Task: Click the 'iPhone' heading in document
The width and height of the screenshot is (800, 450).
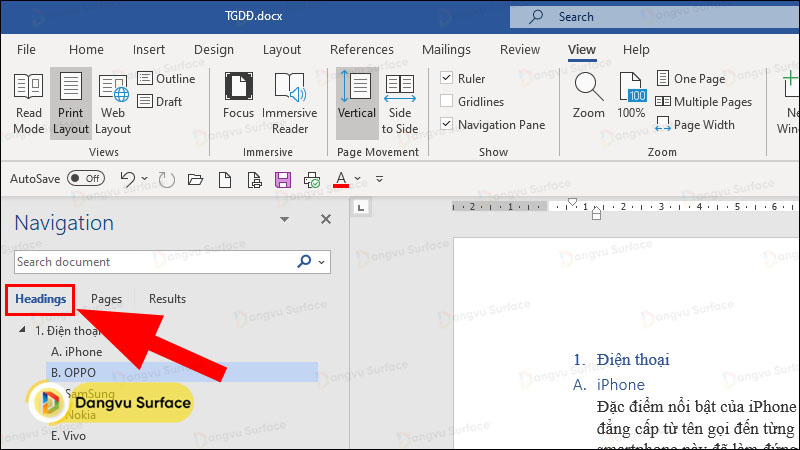Action: pyautogui.click(x=620, y=385)
